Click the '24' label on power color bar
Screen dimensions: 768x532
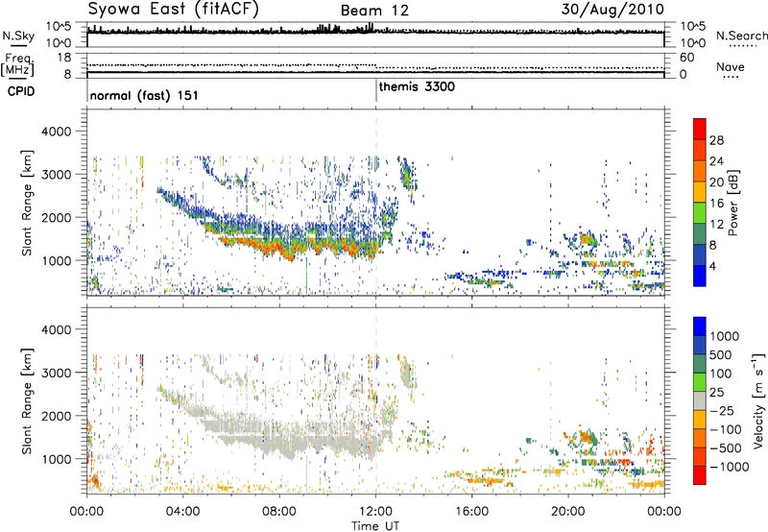point(716,161)
